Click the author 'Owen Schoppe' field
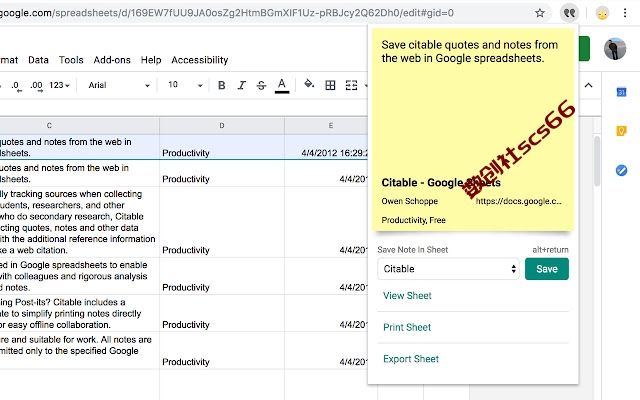This screenshot has width=640, height=400. [409, 201]
